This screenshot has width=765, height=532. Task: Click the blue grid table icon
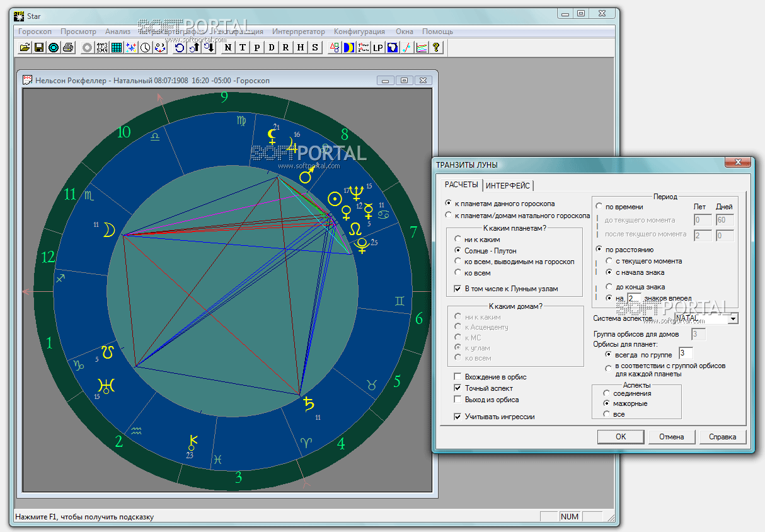click(x=117, y=47)
